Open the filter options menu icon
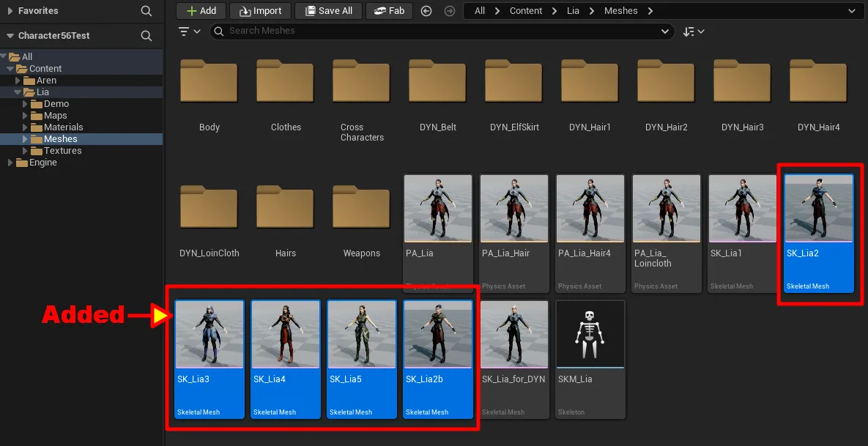The image size is (868, 446). pos(189,31)
